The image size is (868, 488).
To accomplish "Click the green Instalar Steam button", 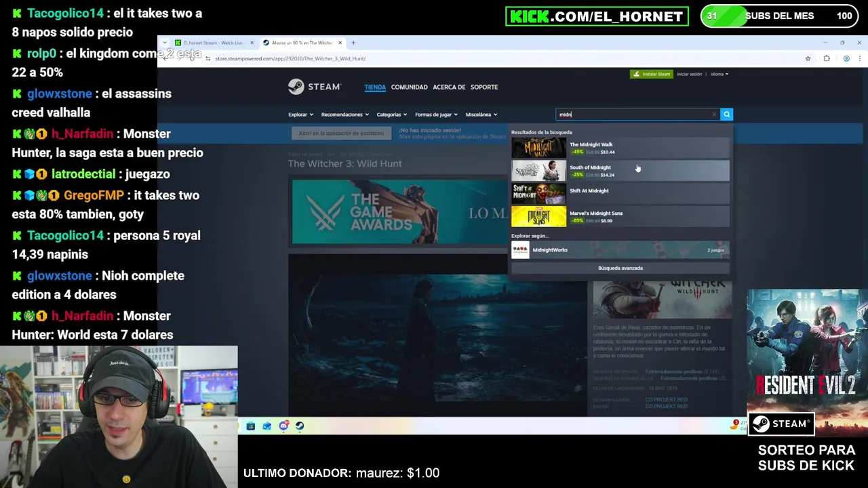I will click(651, 74).
